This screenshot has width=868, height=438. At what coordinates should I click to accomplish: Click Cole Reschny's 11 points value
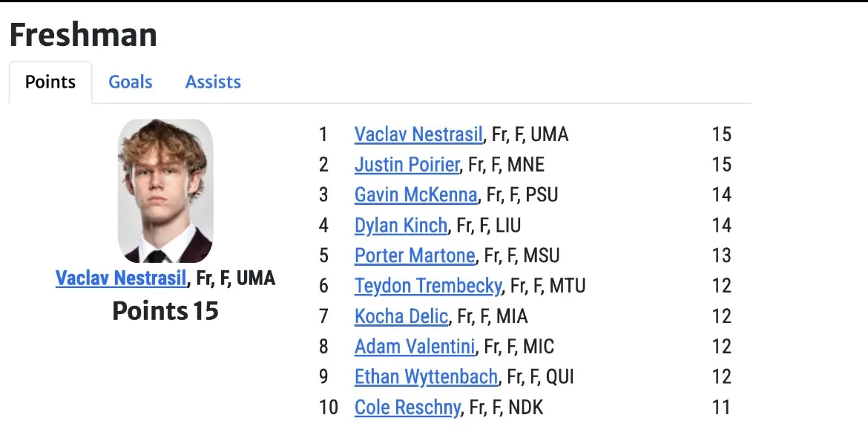click(721, 408)
